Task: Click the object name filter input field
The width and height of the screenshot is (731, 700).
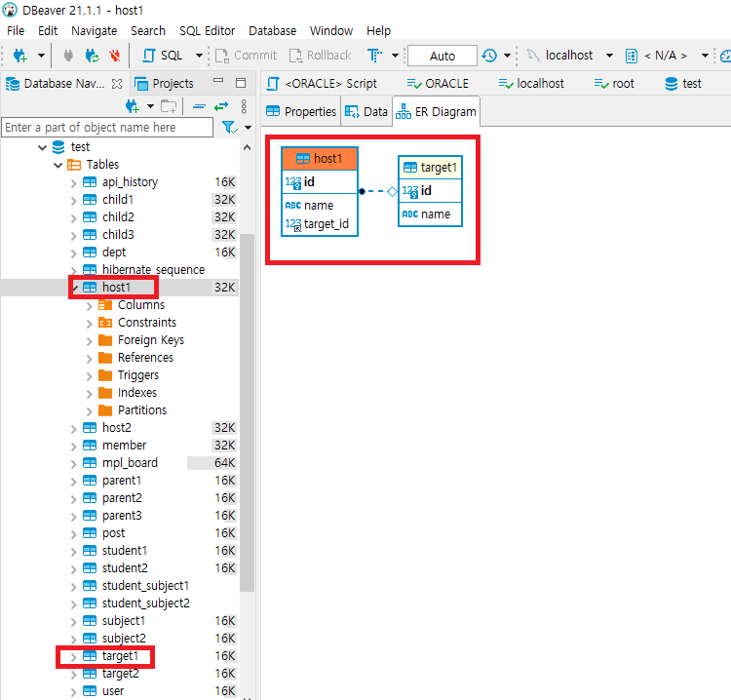Action: pyautogui.click(x=107, y=128)
